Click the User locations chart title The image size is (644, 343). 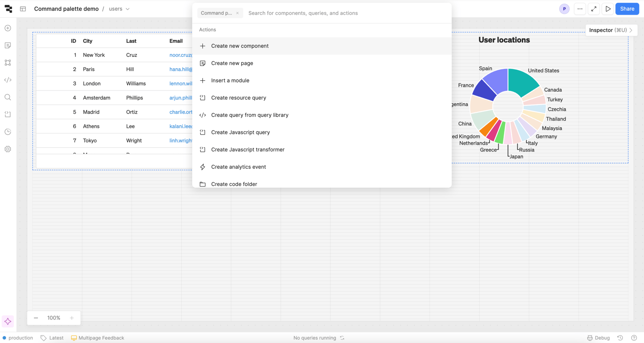(x=504, y=40)
